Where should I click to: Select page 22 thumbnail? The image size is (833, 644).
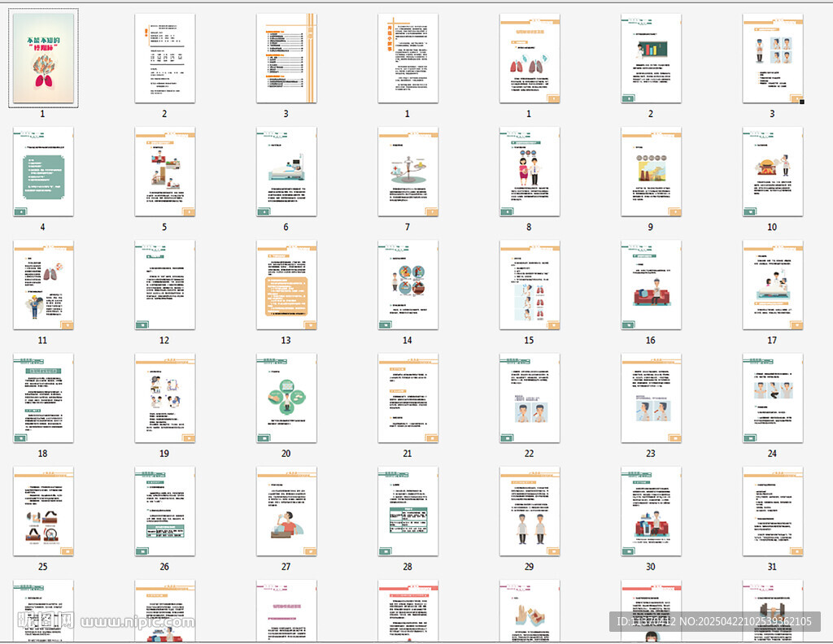point(530,398)
